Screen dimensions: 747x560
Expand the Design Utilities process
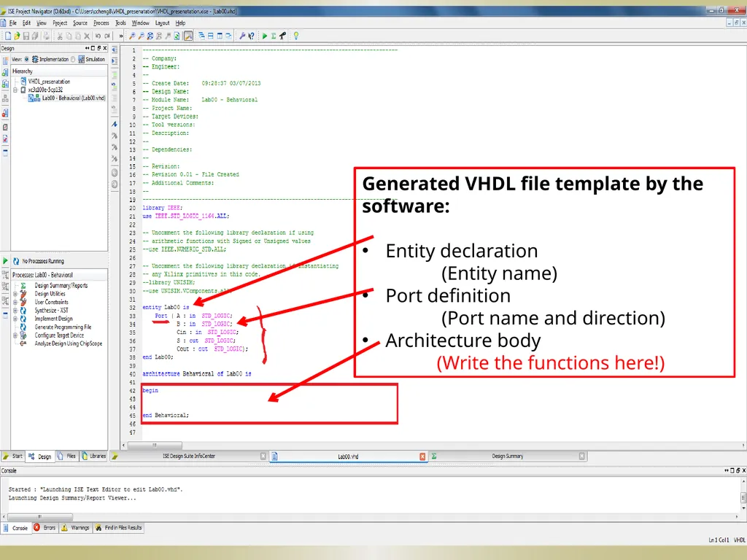[15, 294]
